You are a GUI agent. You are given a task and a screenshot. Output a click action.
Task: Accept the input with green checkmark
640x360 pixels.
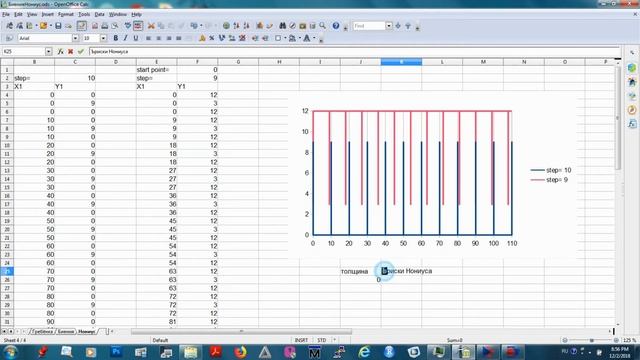coord(80,51)
